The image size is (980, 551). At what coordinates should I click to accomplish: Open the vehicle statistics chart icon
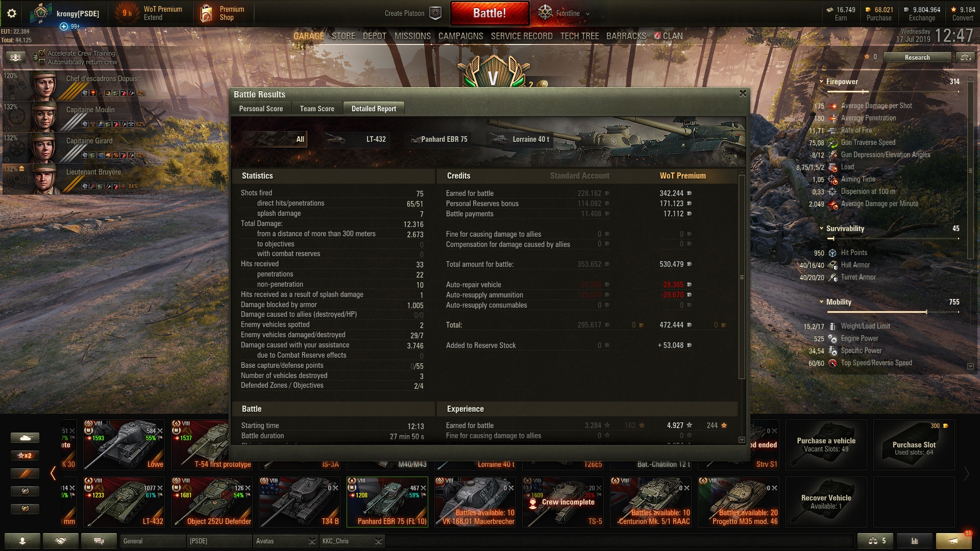[915, 541]
